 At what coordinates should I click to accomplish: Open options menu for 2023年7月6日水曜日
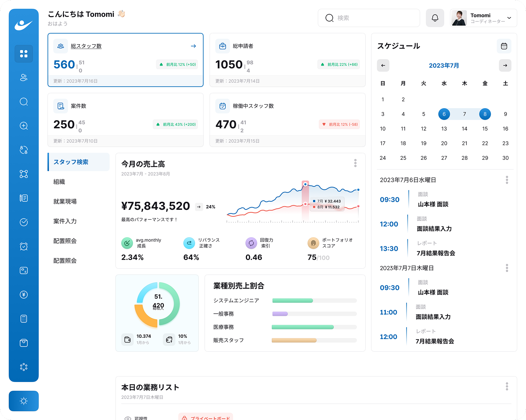coord(507,180)
